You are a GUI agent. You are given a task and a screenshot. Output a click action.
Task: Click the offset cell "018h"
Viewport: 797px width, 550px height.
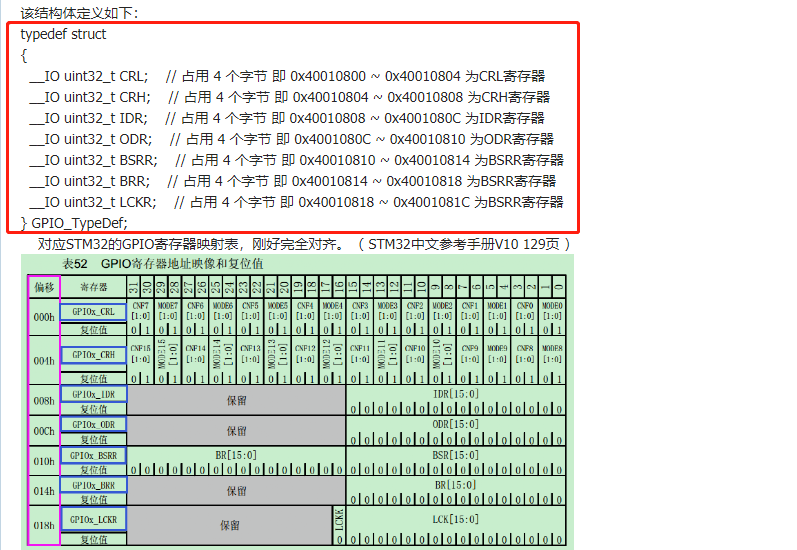point(44,526)
